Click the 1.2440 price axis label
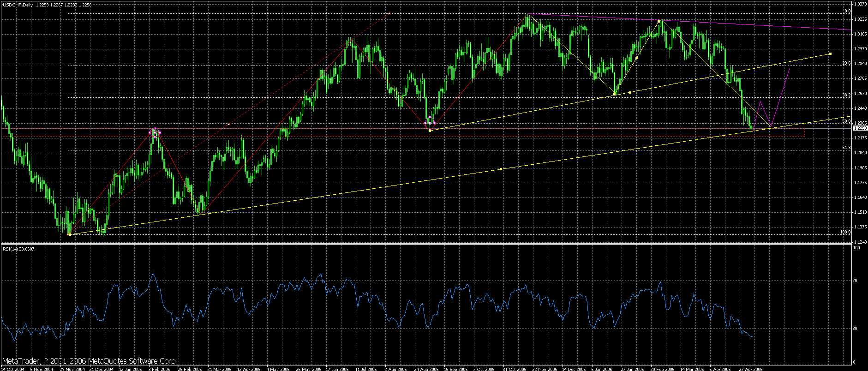The image size is (868, 371). (x=860, y=108)
